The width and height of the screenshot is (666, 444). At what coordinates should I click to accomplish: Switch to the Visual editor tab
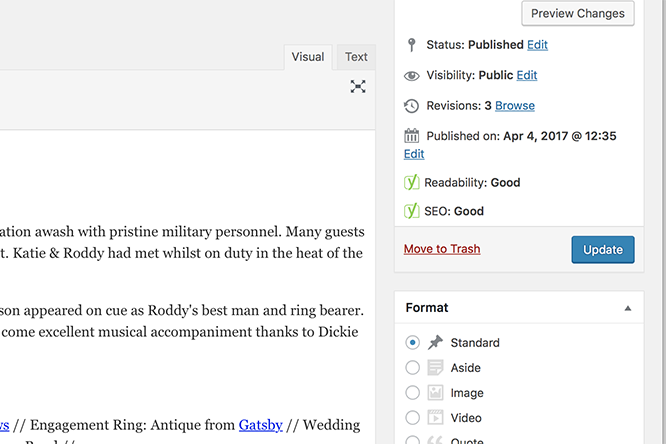click(x=308, y=57)
